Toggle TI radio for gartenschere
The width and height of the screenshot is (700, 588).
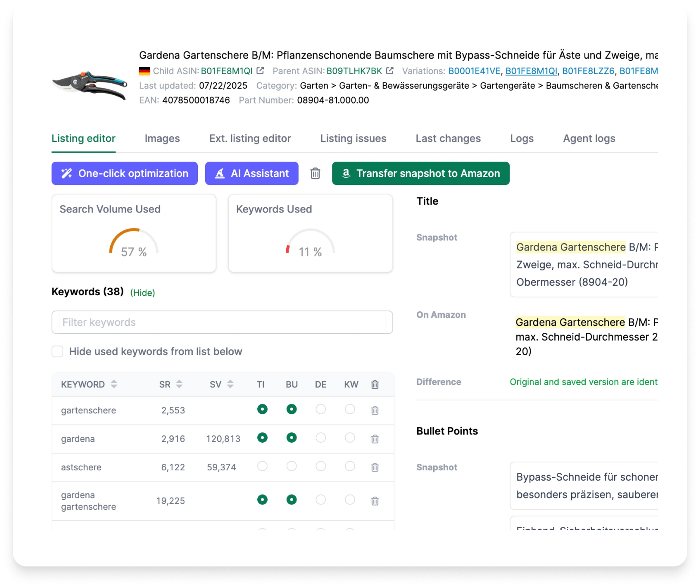[262, 409]
